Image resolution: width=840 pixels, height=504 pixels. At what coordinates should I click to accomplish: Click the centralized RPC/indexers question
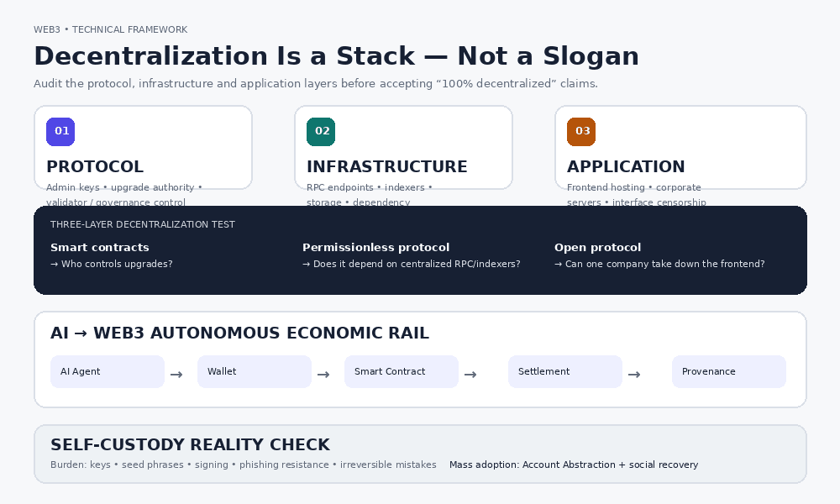tap(412, 264)
